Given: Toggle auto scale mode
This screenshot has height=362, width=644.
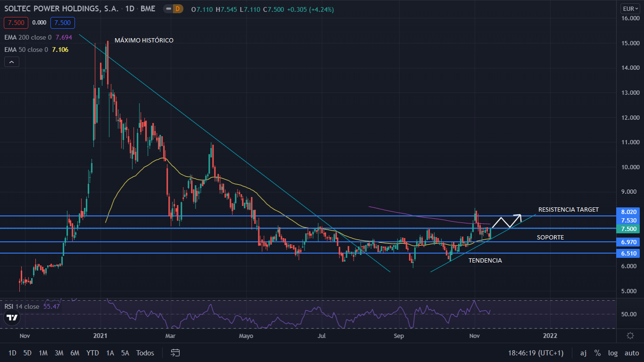Looking at the screenshot, I should pyautogui.click(x=631, y=353).
